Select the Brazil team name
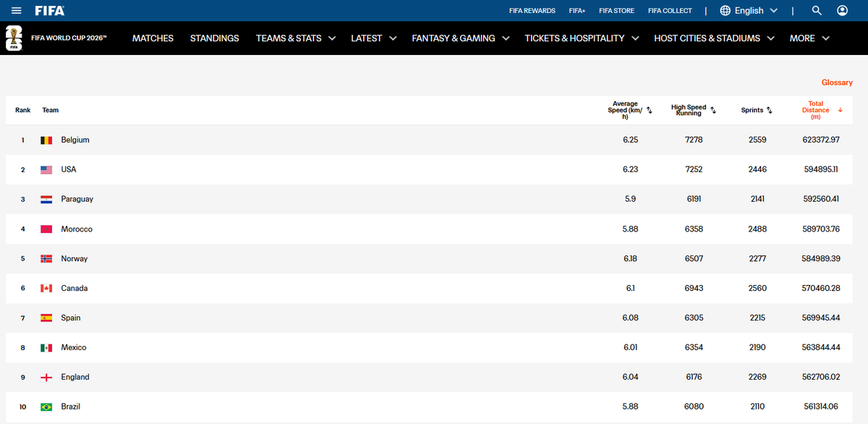This screenshot has width=868, height=424. click(71, 407)
